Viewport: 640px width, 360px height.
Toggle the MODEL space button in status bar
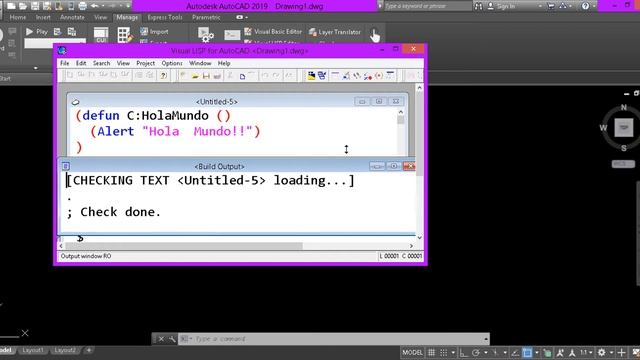pyautogui.click(x=412, y=352)
